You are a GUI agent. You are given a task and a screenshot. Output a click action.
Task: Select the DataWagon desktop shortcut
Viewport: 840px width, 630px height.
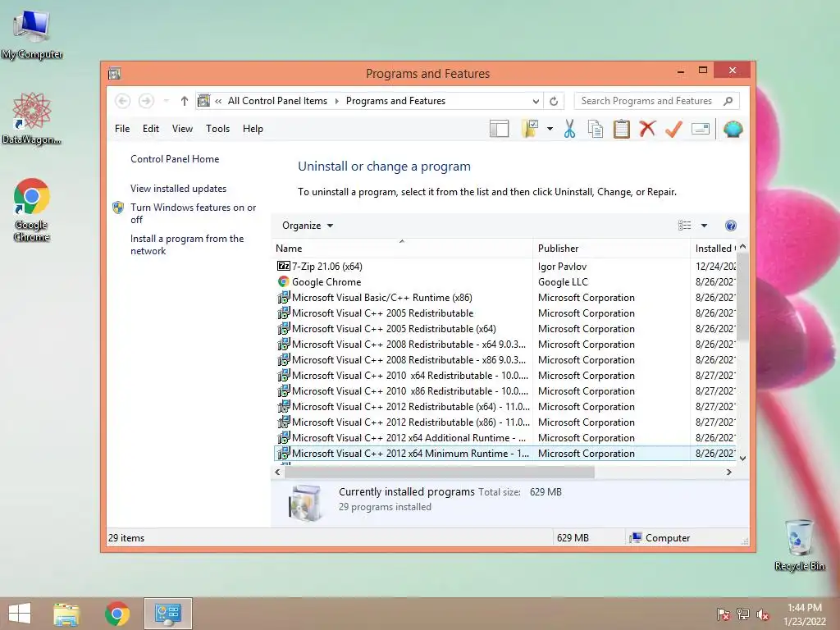(32, 118)
